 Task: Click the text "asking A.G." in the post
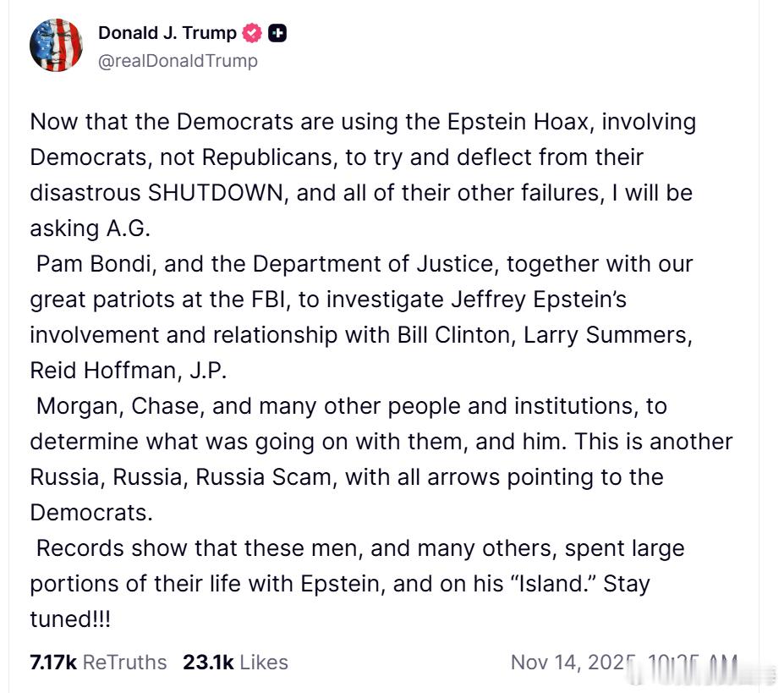[90, 228]
